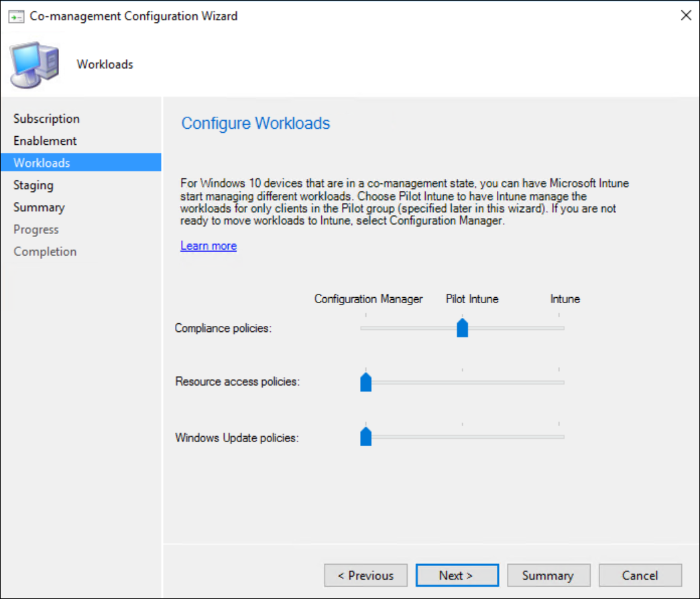
Task: Click the Workloads header title text
Action: tap(105, 64)
